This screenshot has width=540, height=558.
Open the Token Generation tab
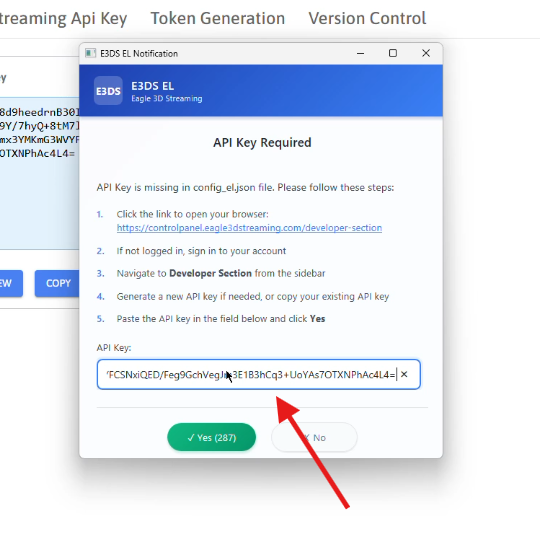coord(217,19)
